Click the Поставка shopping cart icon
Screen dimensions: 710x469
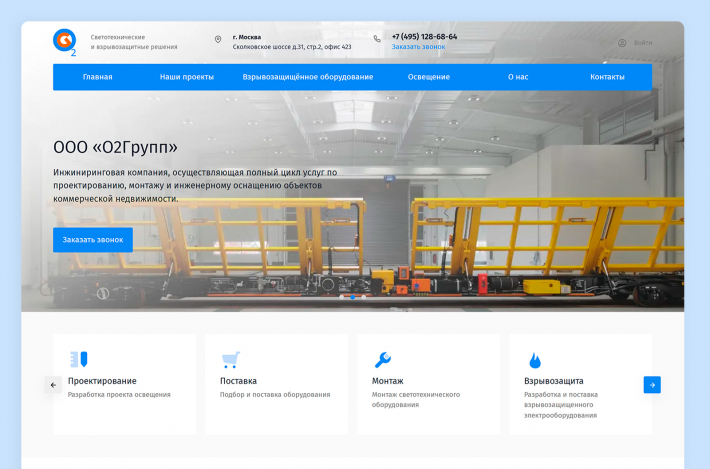(x=231, y=360)
